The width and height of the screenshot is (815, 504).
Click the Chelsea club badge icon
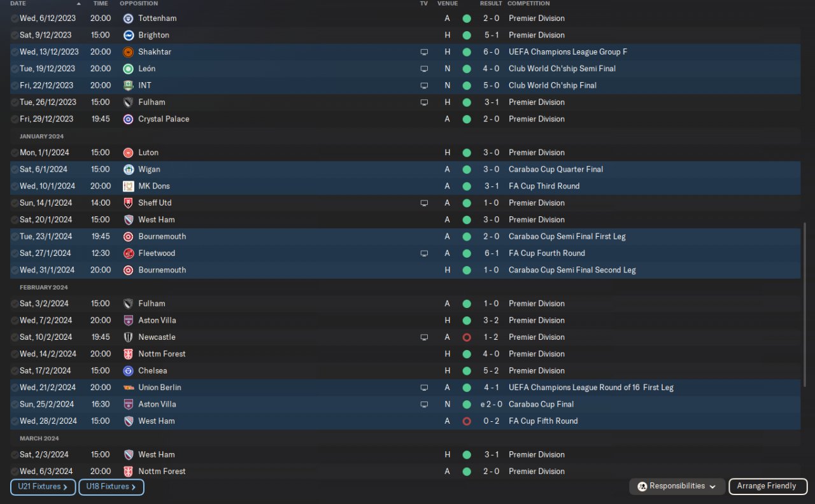tap(128, 371)
